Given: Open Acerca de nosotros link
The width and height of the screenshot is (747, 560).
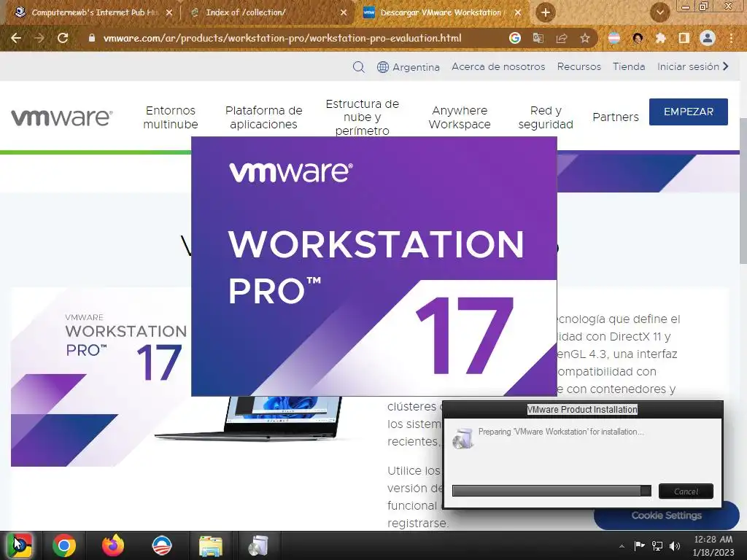Looking at the screenshot, I should click(x=498, y=66).
